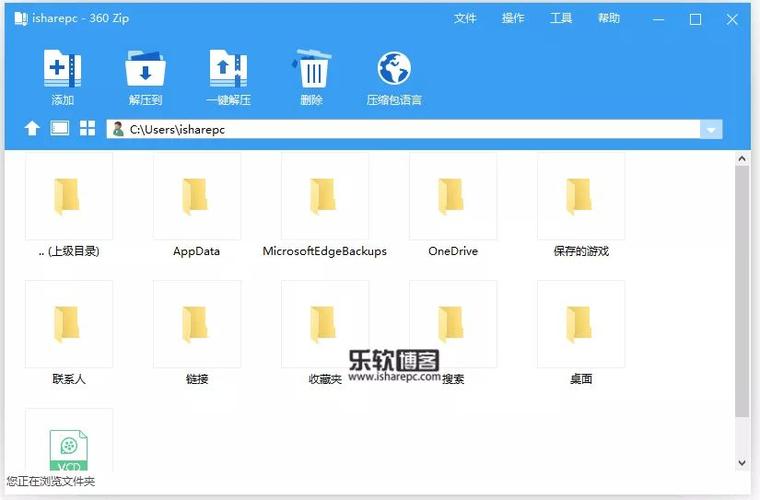Maximize the 360 Zip window
Image resolution: width=760 pixels, height=500 pixels.
coord(696,19)
